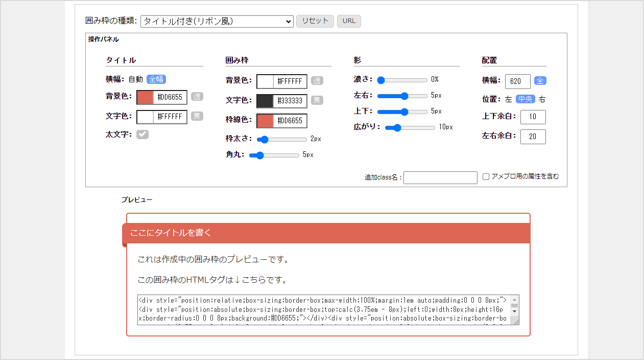Open box background color swatch #FFFFFF
Viewport: 644px width, 360px height.
[266, 81]
